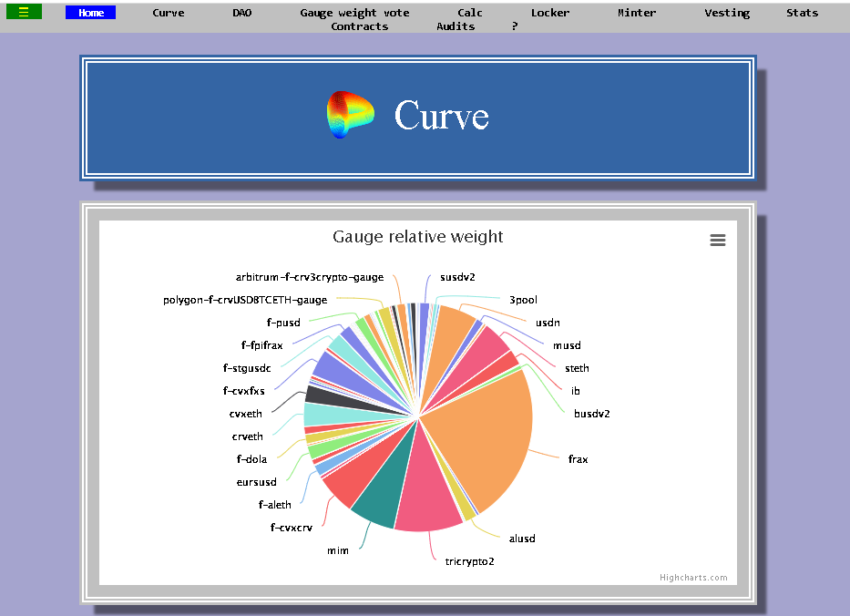
Task: Open the Stats page
Action: point(803,13)
